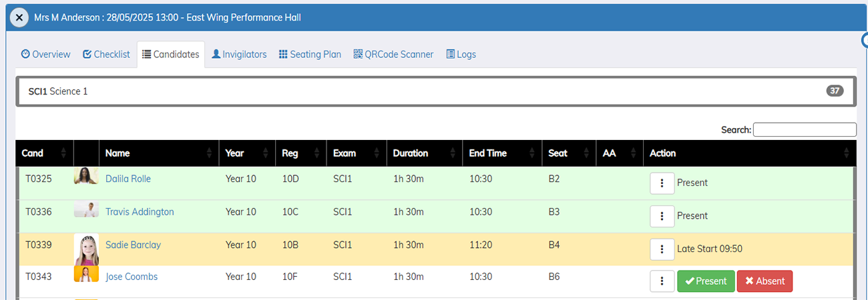
Task: Open action menu for Dalila Rolle
Action: coord(662,183)
